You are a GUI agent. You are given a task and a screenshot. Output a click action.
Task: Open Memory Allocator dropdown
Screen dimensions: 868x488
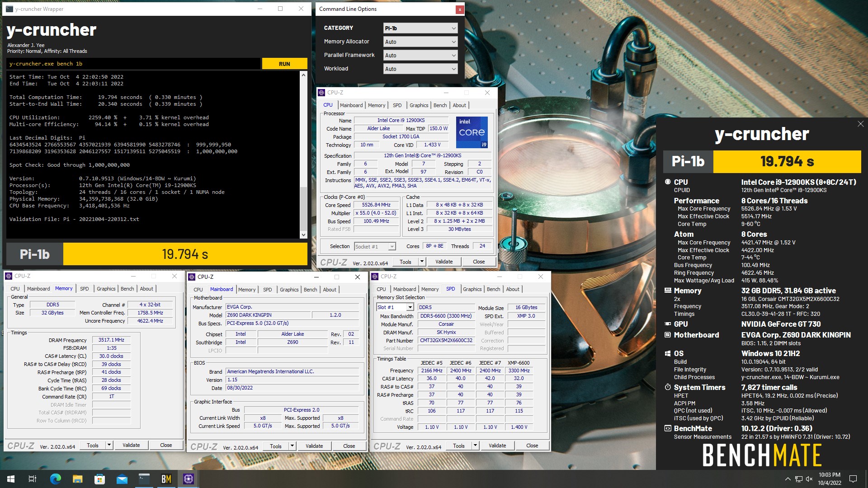[x=420, y=42]
